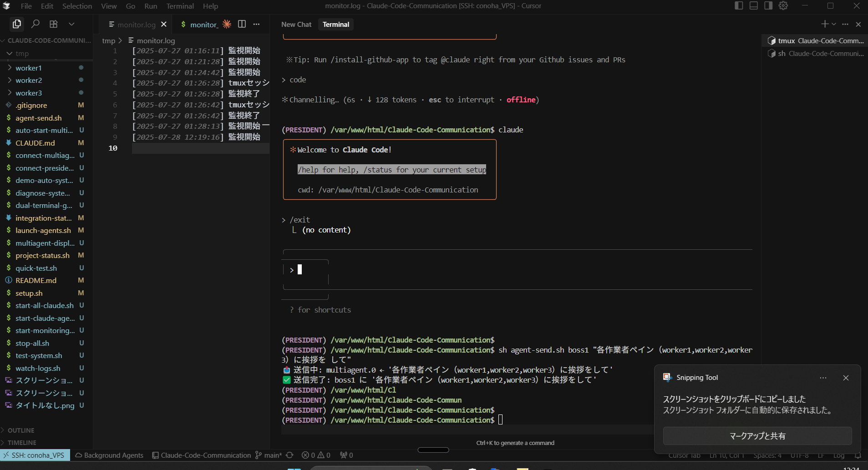Screen dimensions: 868x470
Task: Click forwarded ports indicator in status bar
Action: 346,455
